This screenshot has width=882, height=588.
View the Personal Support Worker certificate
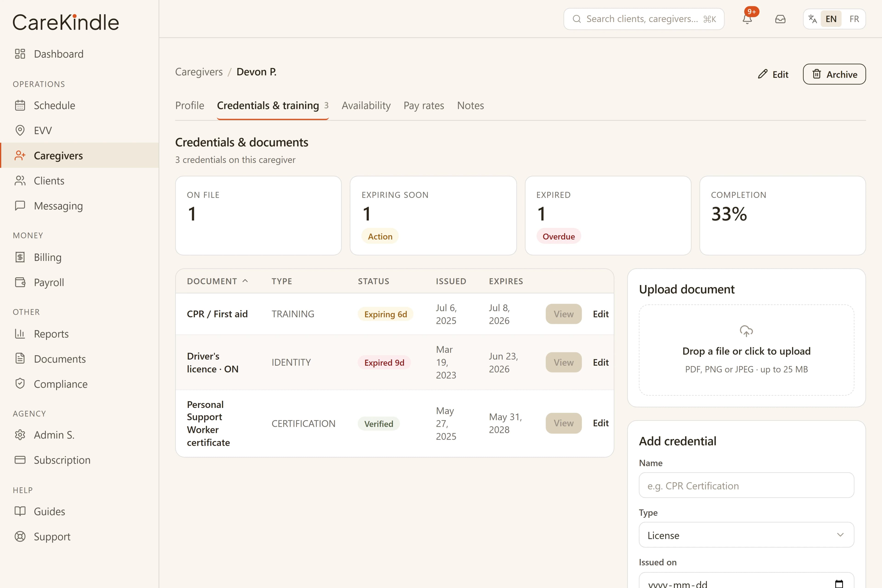pyautogui.click(x=563, y=423)
